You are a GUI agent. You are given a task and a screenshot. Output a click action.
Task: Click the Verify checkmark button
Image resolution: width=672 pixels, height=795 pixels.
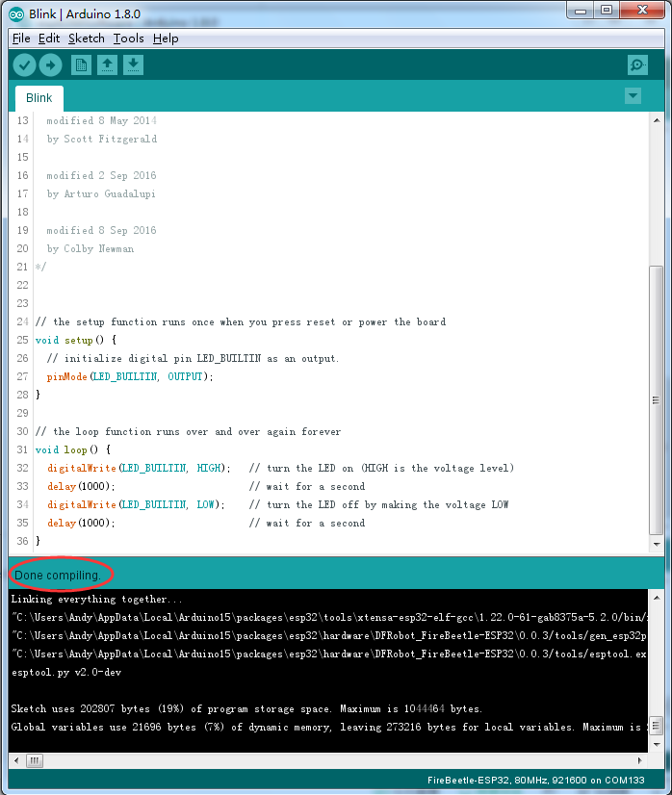pyautogui.click(x=24, y=64)
